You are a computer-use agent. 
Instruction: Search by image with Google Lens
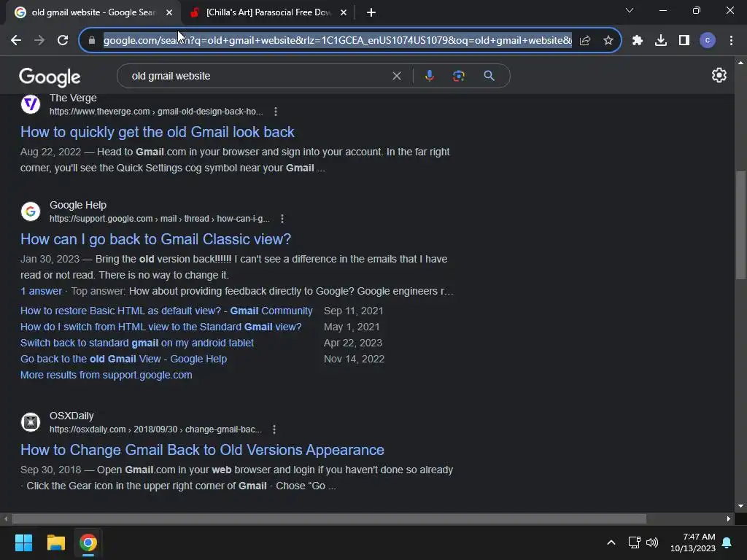click(x=458, y=76)
